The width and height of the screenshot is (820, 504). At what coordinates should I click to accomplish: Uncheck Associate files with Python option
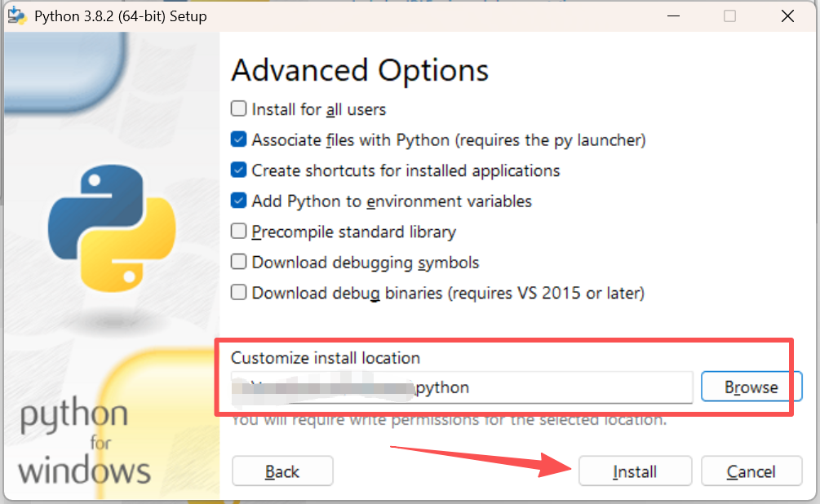click(238, 139)
